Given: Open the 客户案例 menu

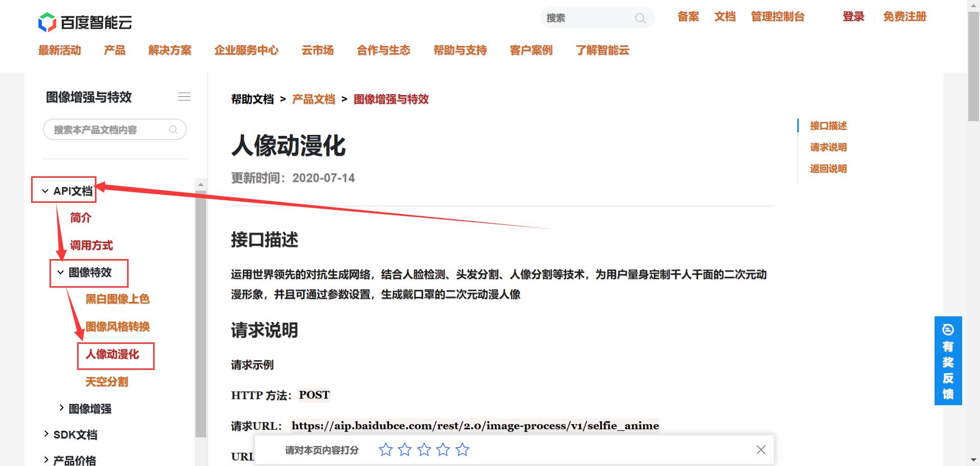Looking at the screenshot, I should 531,50.
